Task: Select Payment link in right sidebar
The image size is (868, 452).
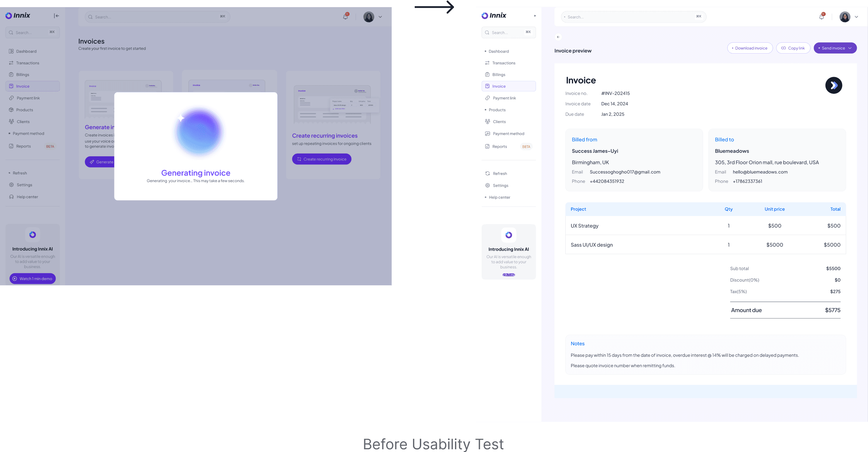Action: [x=504, y=98]
